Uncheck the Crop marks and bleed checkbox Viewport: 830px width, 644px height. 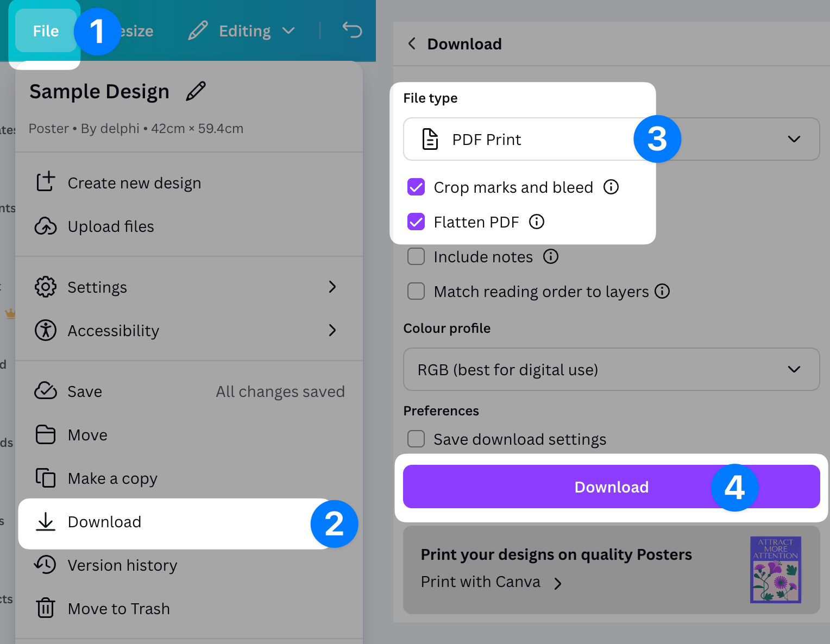click(x=416, y=187)
